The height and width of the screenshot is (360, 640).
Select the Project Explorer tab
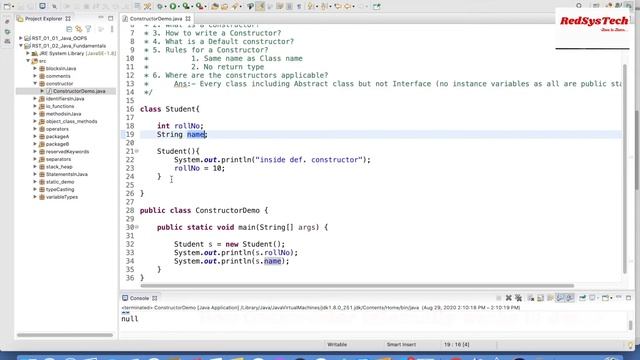coord(44,18)
